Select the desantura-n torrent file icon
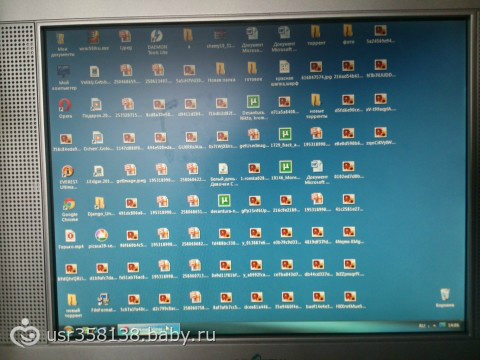Image resolution: width=480 pixels, height=360 pixels. pos(225,204)
